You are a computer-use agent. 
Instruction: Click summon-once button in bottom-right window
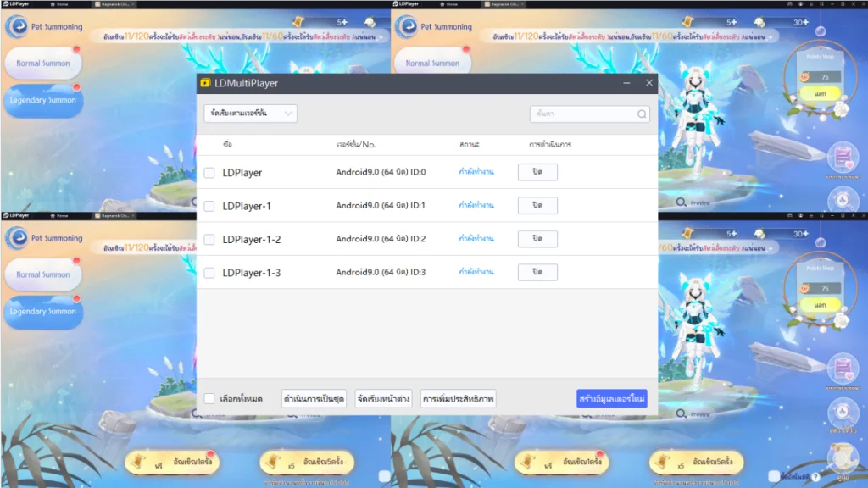[x=561, y=462]
